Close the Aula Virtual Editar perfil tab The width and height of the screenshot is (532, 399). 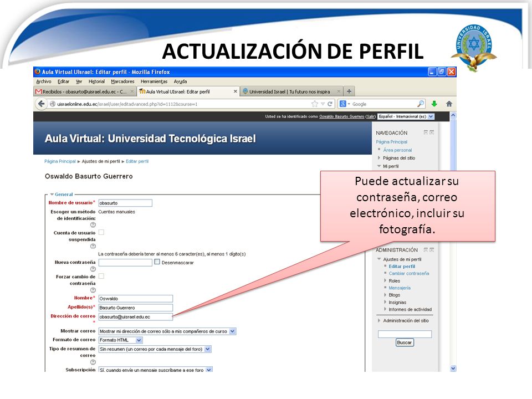[x=235, y=91]
